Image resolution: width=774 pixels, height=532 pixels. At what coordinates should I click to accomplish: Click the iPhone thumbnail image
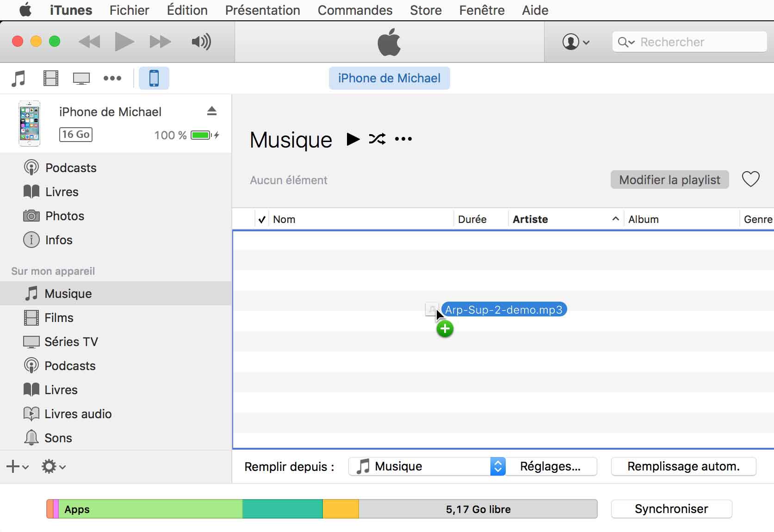click(30, 124)
